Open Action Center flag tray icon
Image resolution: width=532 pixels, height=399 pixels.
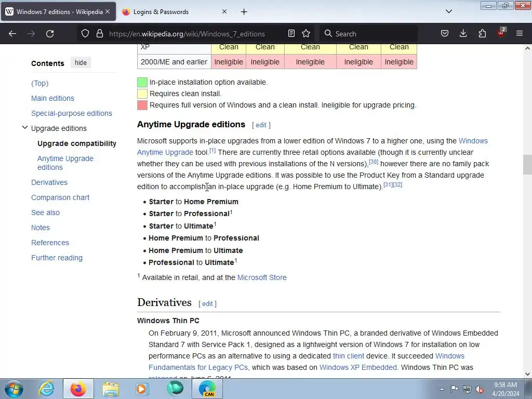pyautogui.click(x=454, y=389)
